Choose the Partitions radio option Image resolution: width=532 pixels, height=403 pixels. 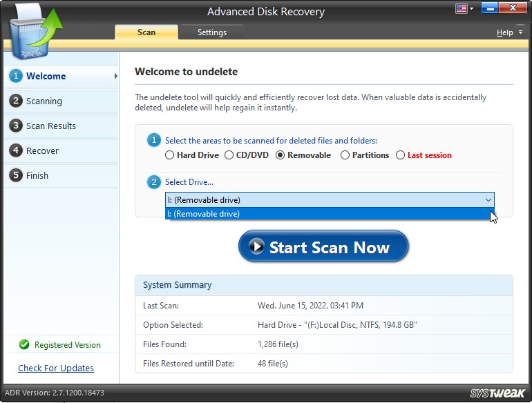[345, 155]
